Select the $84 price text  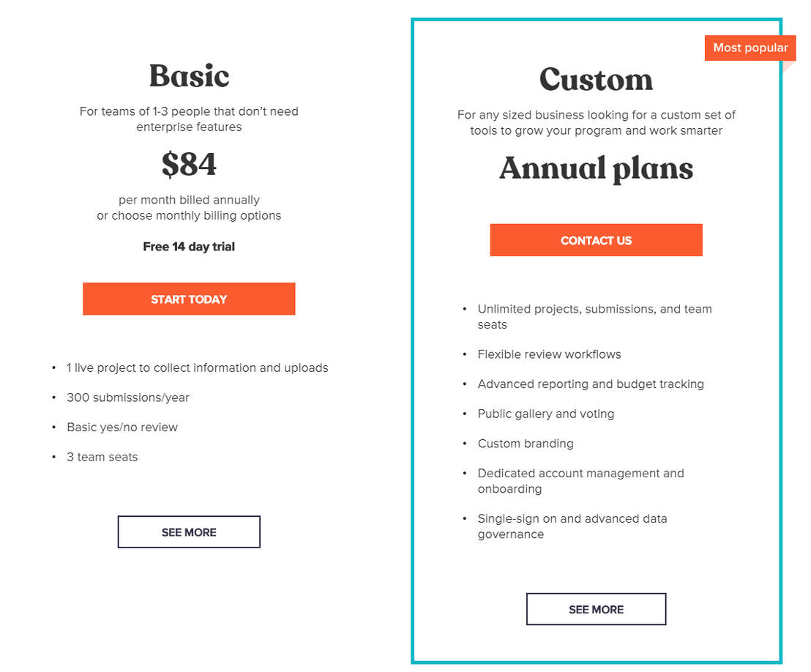189,165
